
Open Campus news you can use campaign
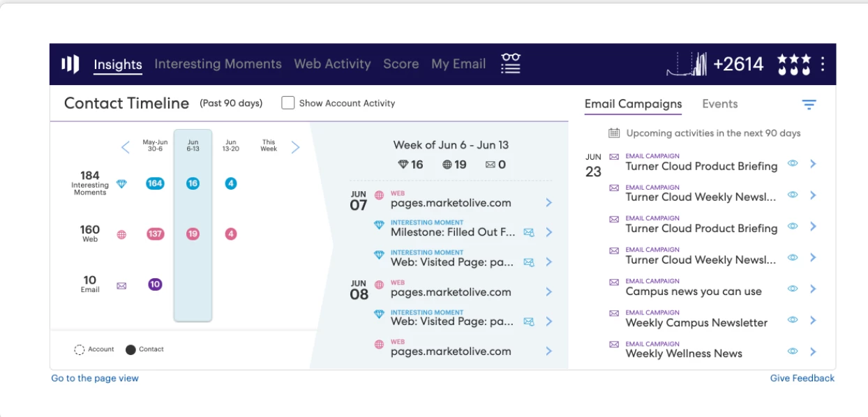coord(694,291)
